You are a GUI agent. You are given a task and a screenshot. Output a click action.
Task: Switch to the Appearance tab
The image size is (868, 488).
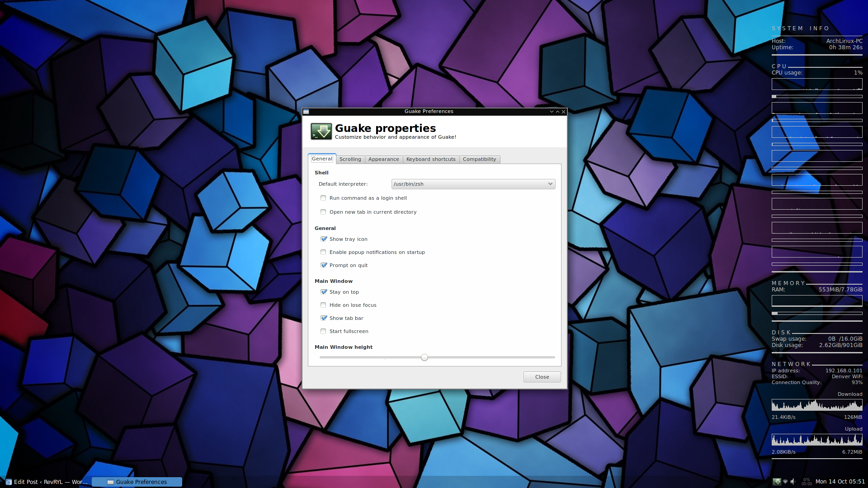click(x=383, y=159)
